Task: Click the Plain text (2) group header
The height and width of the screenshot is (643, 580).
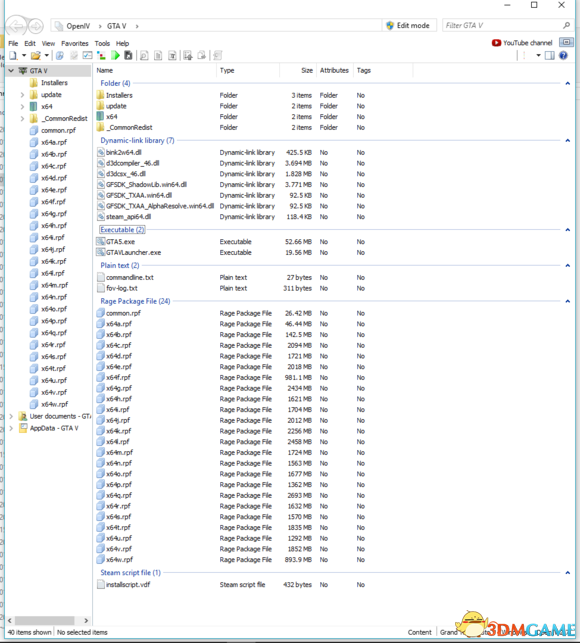Action: click(x=120, y=265)
